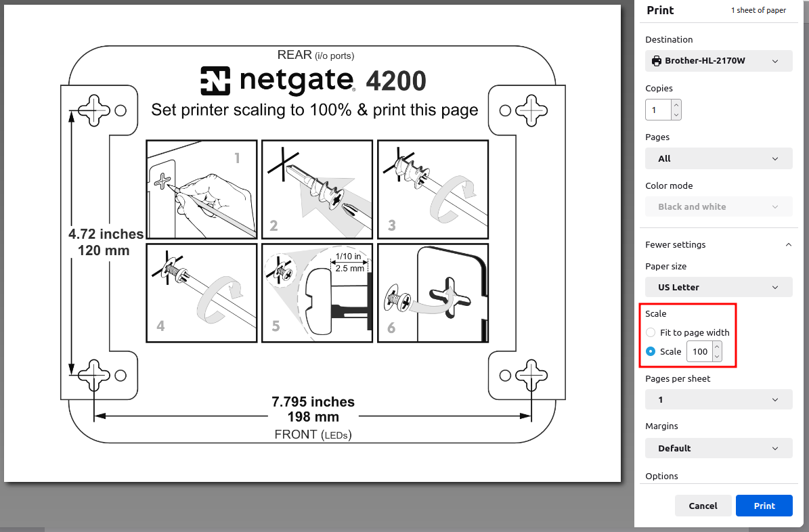Raise Scale percentage with up arrow
Screen dimensions: 809x532
coord(717,347)
